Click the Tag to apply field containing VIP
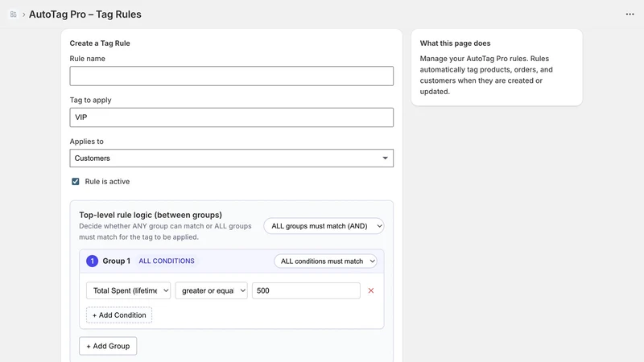Viewport: 644px width, 362px height. click(231, 117)
